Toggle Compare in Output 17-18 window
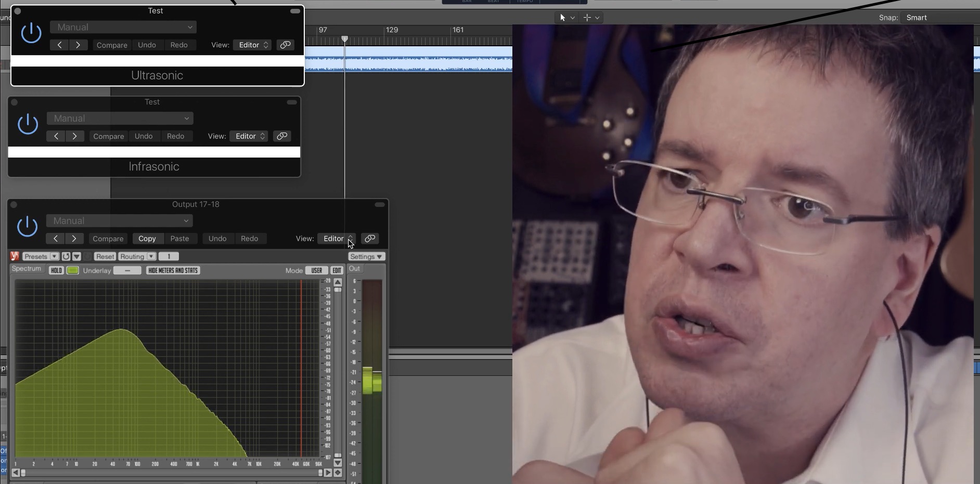Viewport: 980px width, 484px height. coord(108,239)
